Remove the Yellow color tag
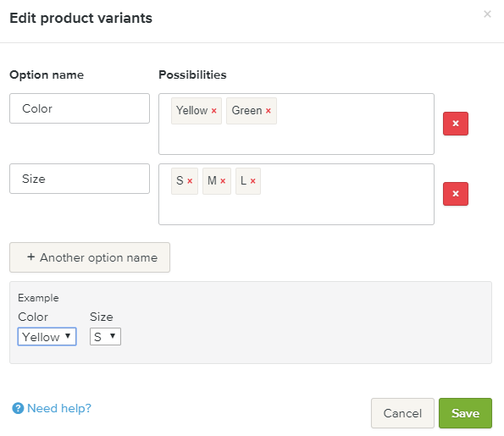 [x=213, y=111]
